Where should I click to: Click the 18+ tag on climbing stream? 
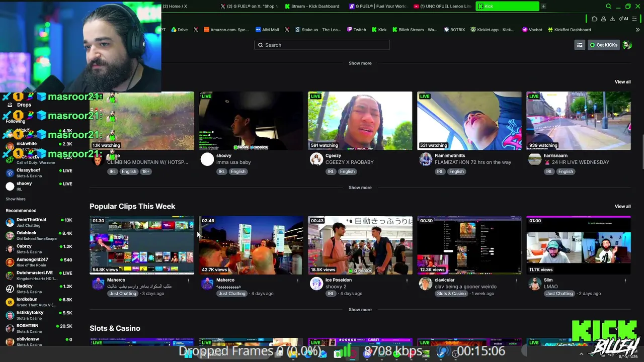pos(145,171)
